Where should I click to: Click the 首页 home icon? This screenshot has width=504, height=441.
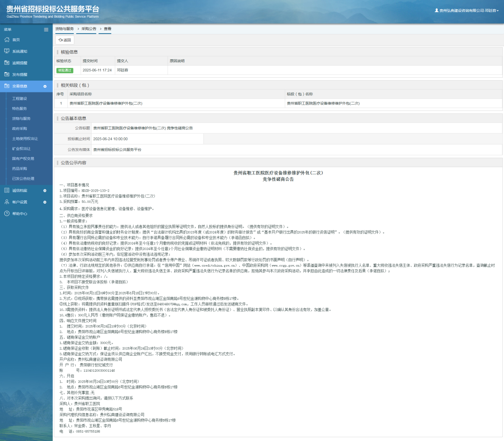7,39
